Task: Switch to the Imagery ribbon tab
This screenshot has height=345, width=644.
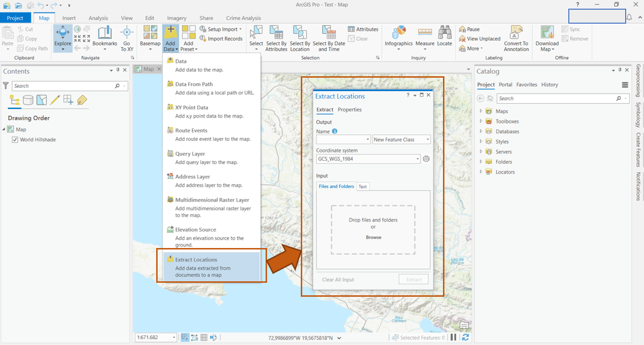Action: 177,18
